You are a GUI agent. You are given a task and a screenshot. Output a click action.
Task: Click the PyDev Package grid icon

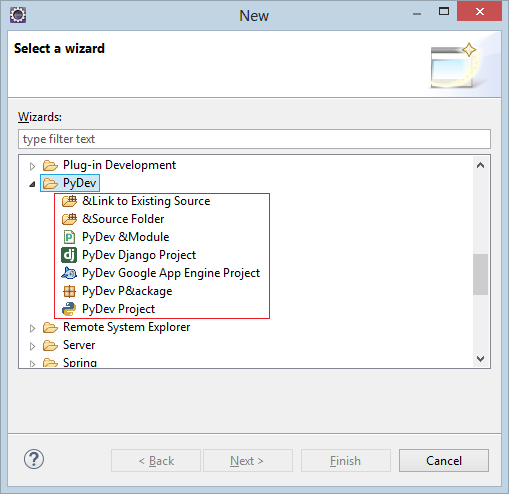coord(69,291)
